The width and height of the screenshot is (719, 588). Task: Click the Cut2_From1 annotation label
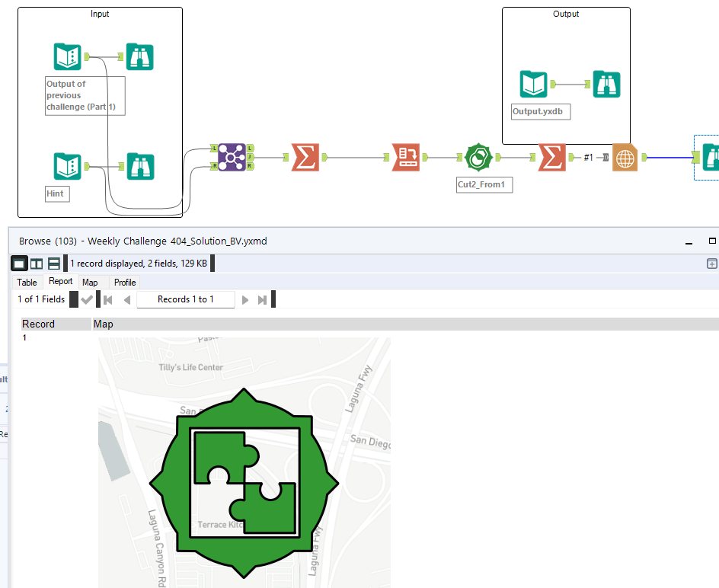[484, 184]
